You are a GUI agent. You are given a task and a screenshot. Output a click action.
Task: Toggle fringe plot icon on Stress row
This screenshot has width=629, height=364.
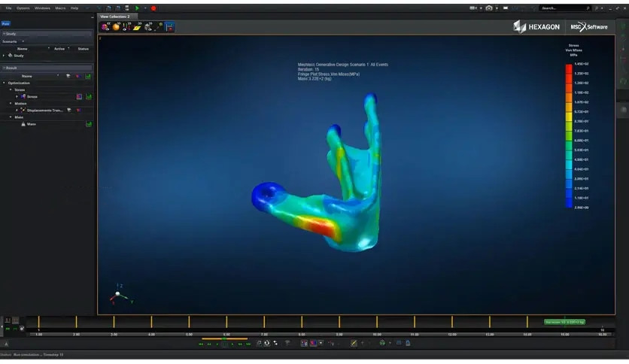79,96
